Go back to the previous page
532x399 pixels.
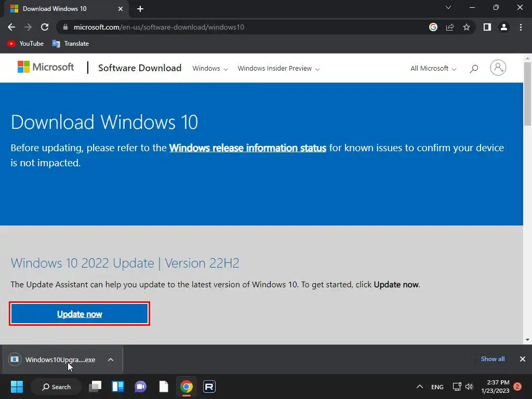coord(11,27)
